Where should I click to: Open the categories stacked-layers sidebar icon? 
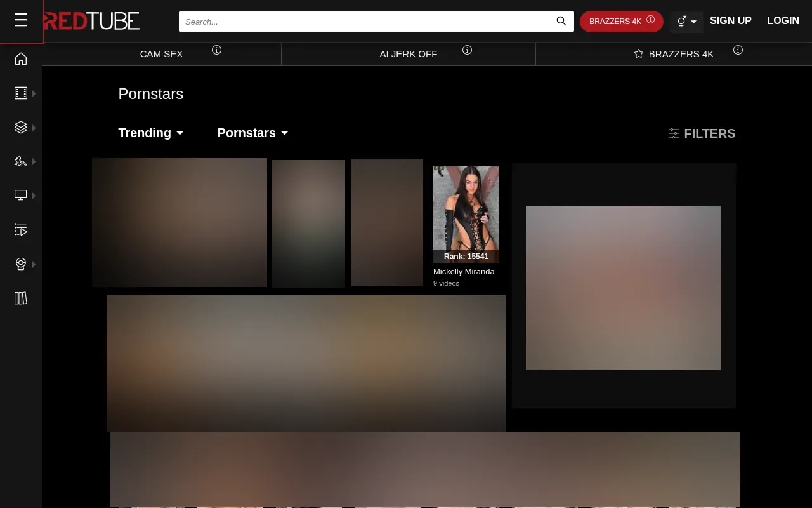coord(21,128)
